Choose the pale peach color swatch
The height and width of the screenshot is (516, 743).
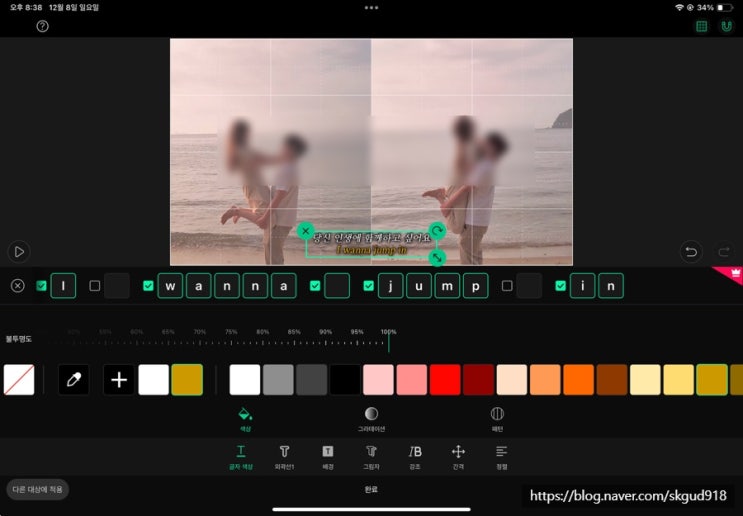512,380
